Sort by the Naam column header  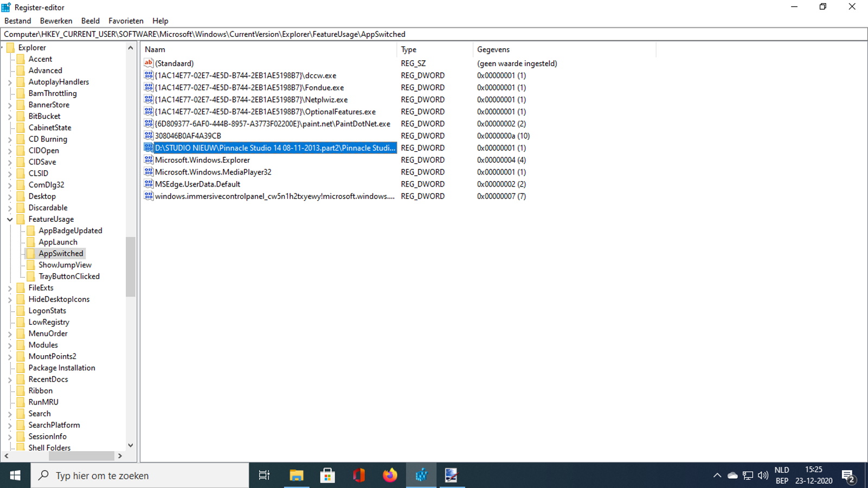269,49
